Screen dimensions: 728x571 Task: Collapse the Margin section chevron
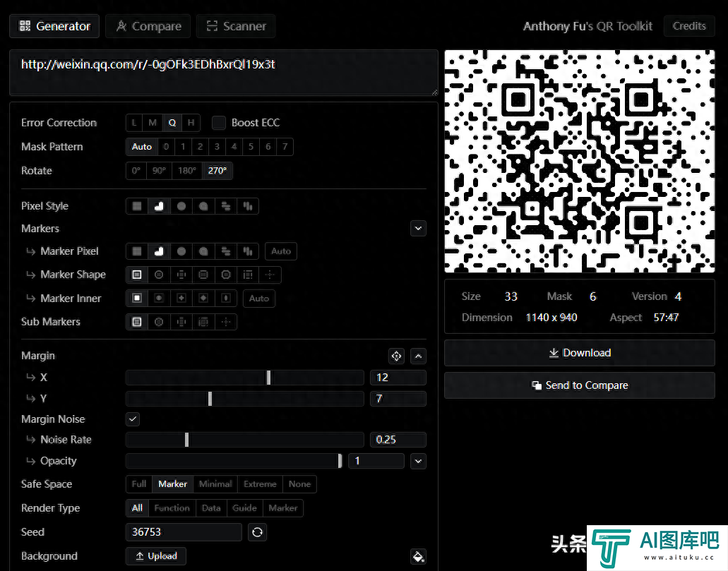pyautogui.click(x=418, y=356)
